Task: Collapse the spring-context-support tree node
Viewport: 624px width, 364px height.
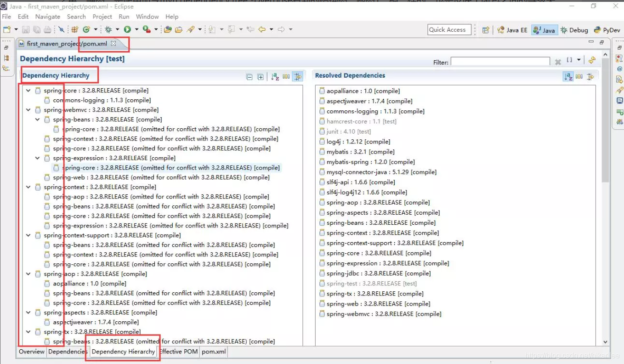Action: [x=28, y=235]
